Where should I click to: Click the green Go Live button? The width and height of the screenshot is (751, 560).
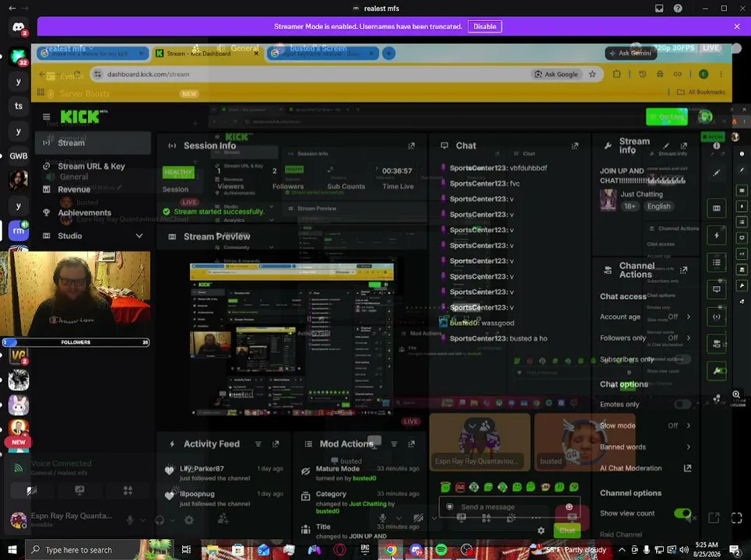click(x=666, y=117)
